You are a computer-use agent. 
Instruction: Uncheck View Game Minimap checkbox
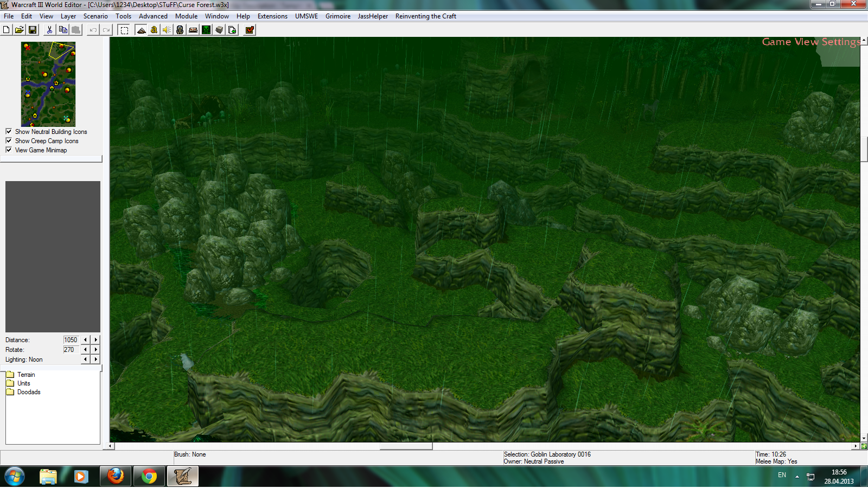coord(9,150)
